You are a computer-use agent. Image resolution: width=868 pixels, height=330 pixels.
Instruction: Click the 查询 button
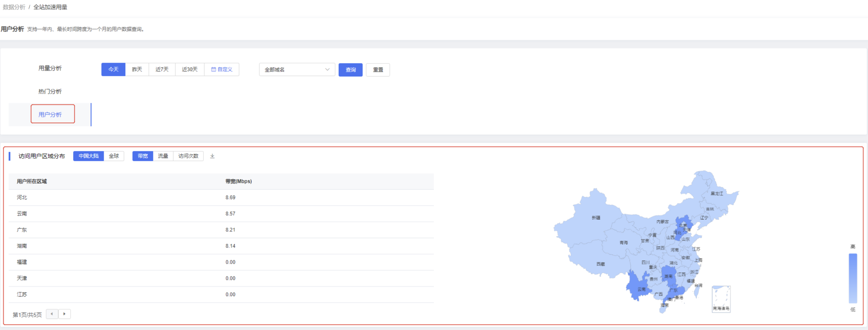tap(350, 70)
